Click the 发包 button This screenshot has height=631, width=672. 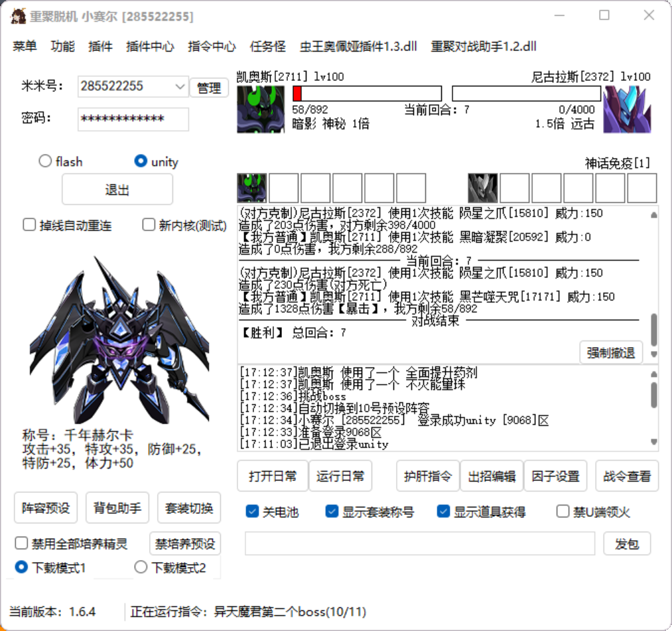tap(627, 543)
